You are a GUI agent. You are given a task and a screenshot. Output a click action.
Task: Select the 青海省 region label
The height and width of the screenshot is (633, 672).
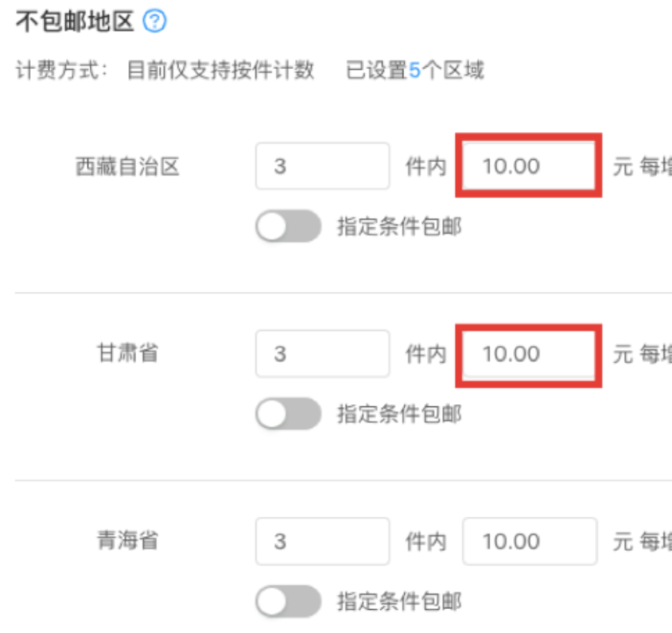click(127, 541)
